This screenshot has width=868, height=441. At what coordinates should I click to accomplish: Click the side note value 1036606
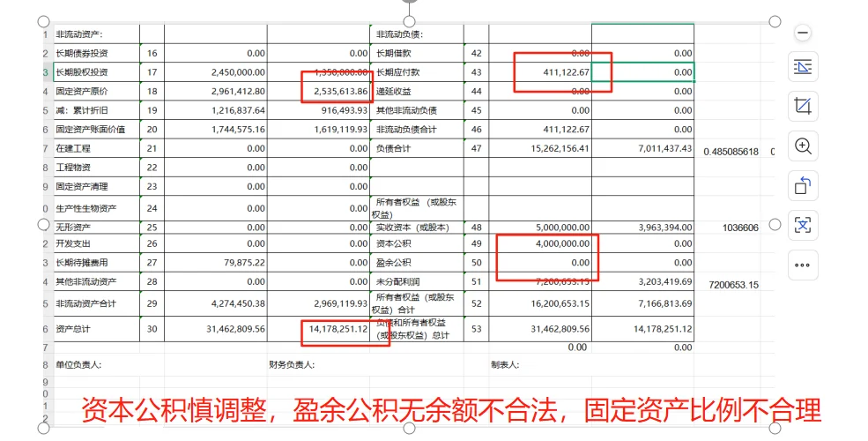click(x=741, y=228)
